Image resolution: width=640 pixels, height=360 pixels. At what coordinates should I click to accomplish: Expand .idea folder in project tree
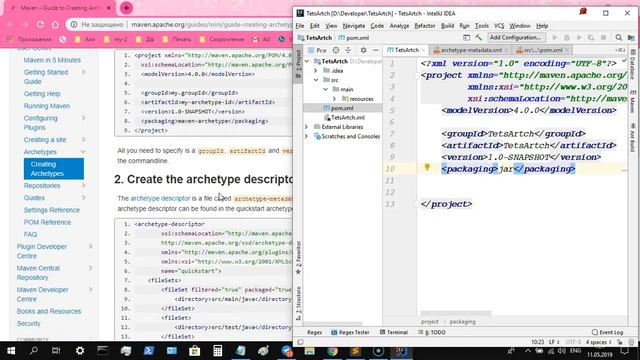pos(316,71)
